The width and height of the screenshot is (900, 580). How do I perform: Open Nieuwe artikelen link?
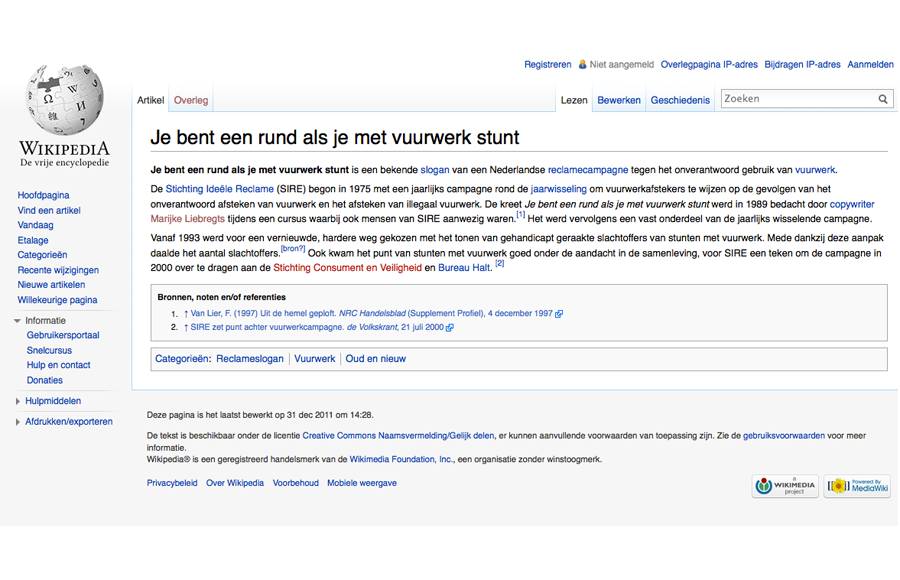click(x=51, y=285)
